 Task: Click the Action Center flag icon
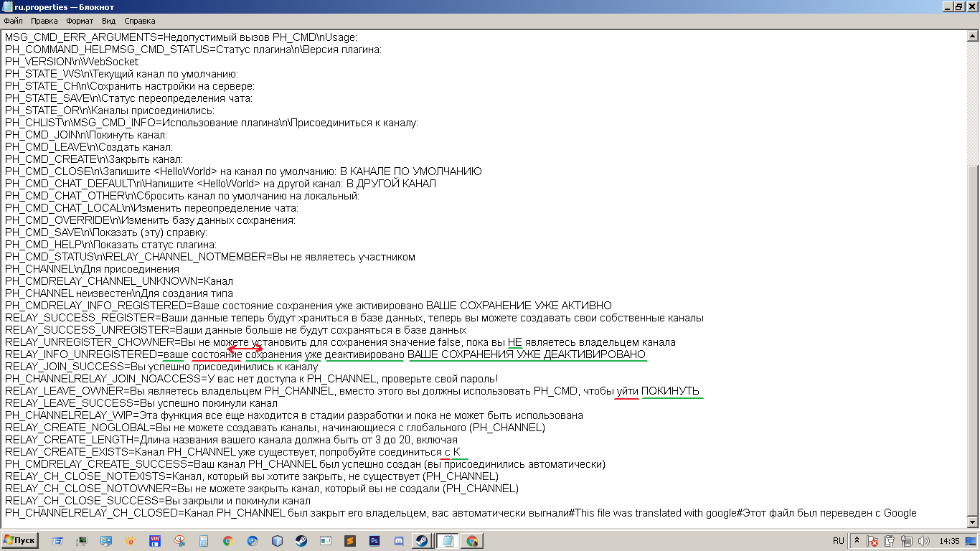tap(872, 541)
